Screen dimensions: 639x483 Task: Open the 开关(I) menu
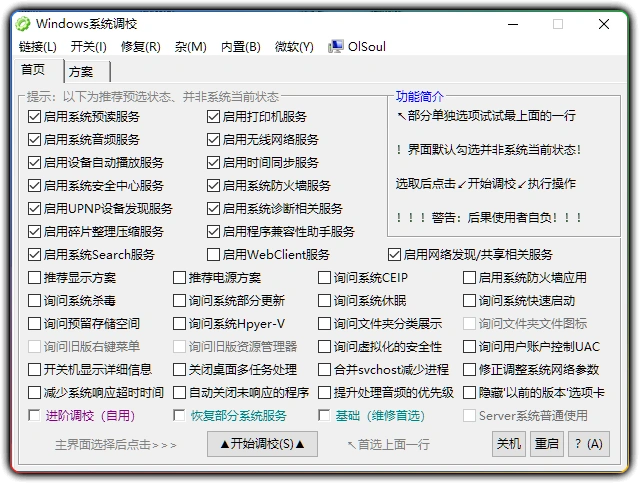pos(88,47)
